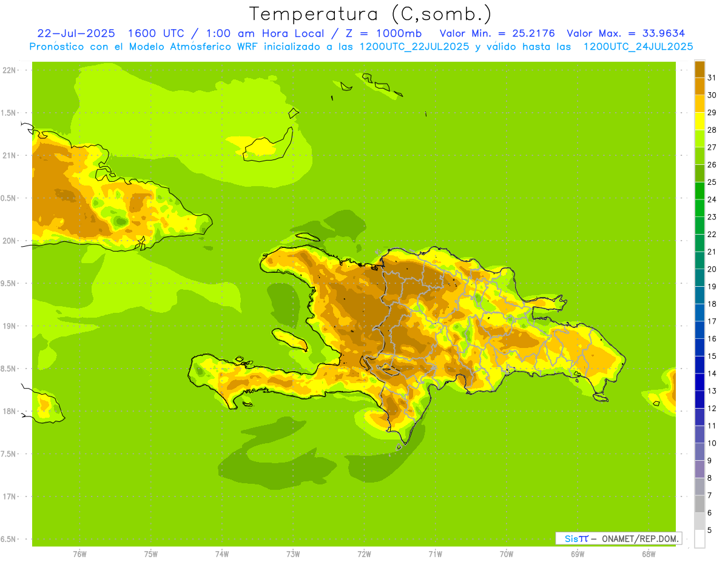The height and width of the screenshot is (562, 728).
Task: Select valid-until time '1200UTC_24JUL2025'
Action: [638, 47]
